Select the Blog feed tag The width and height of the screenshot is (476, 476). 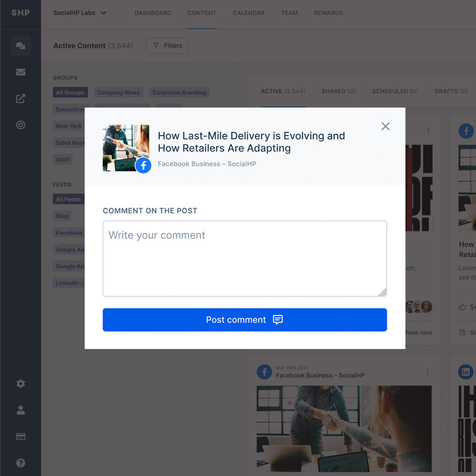click(62, 216)
